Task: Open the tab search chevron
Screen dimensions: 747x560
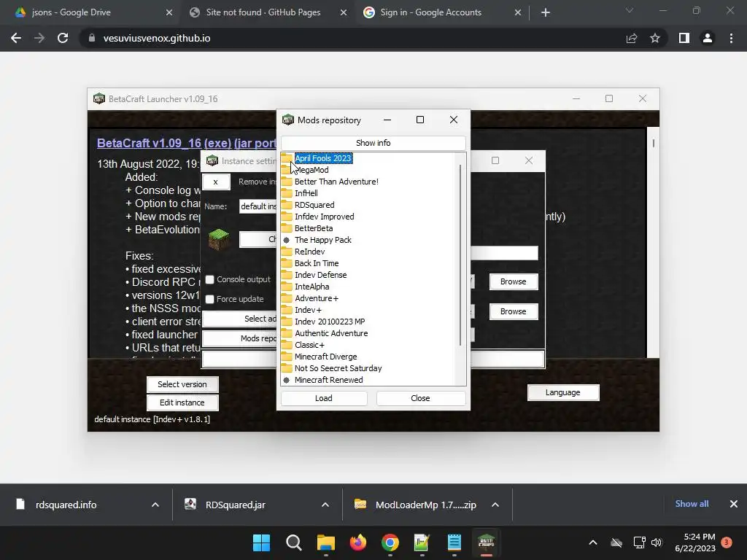Action: [630, 10]
